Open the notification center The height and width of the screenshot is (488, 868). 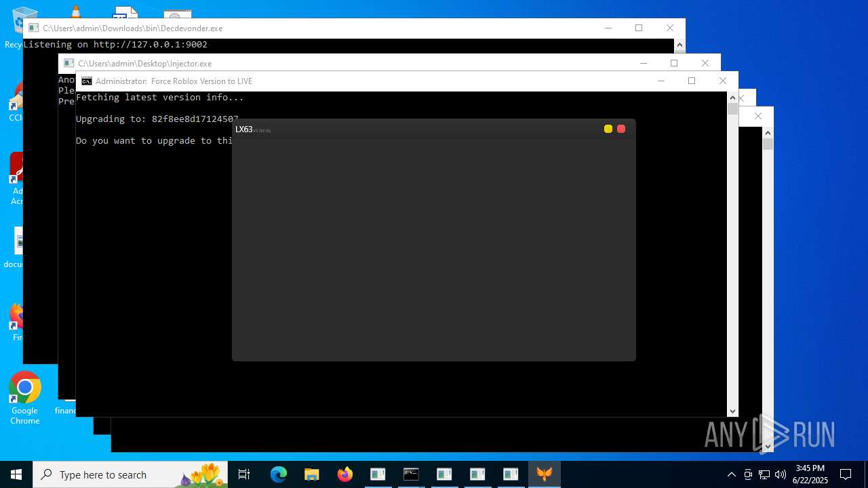846,474
